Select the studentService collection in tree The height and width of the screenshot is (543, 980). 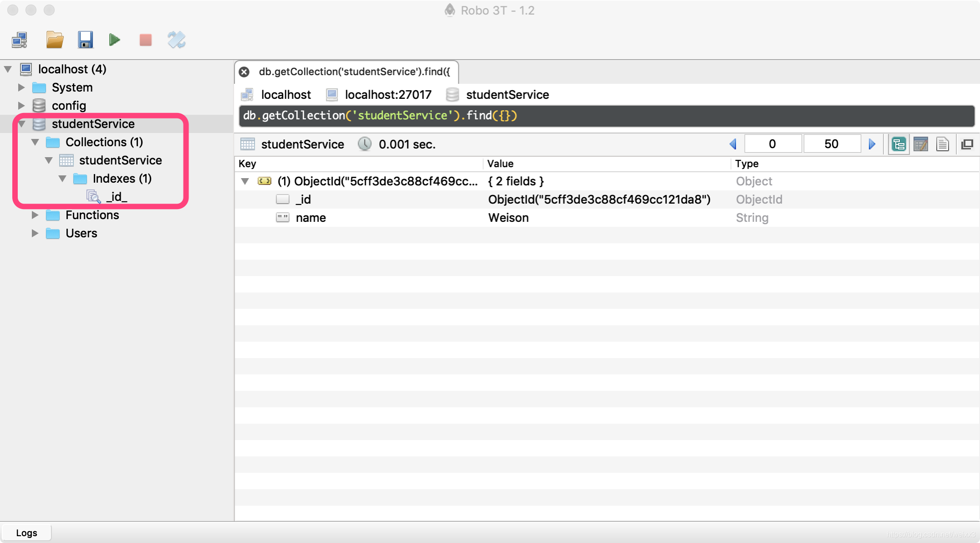(121, 160)
